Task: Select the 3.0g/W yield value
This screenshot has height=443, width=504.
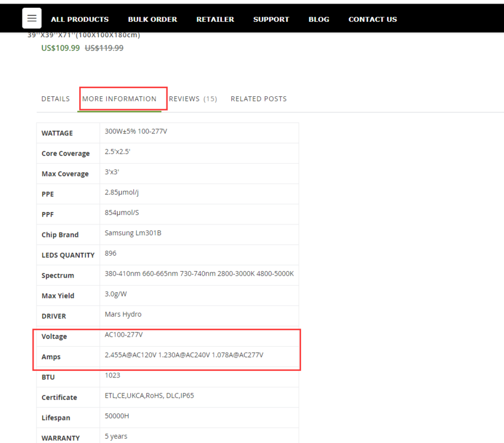Action: pos(116,294)
